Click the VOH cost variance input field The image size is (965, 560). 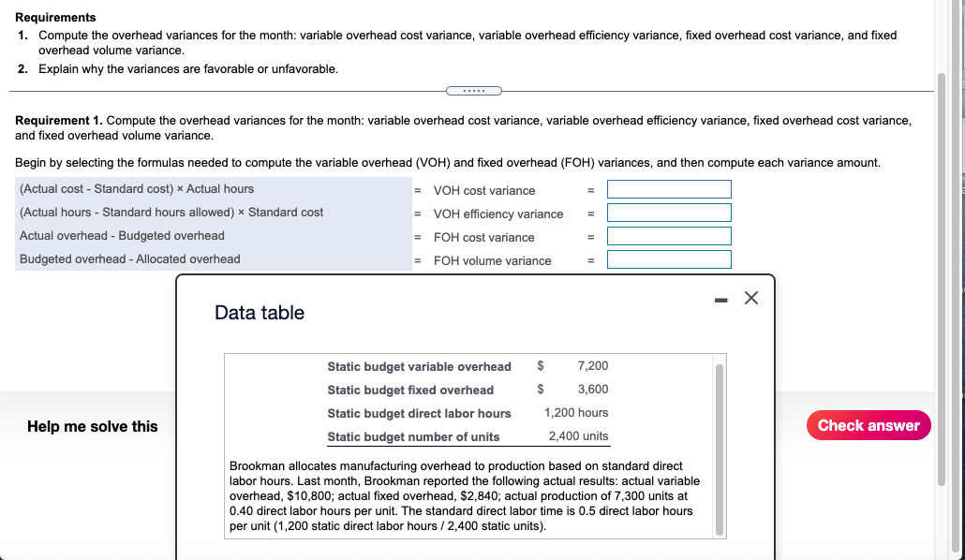coord(669,189)
